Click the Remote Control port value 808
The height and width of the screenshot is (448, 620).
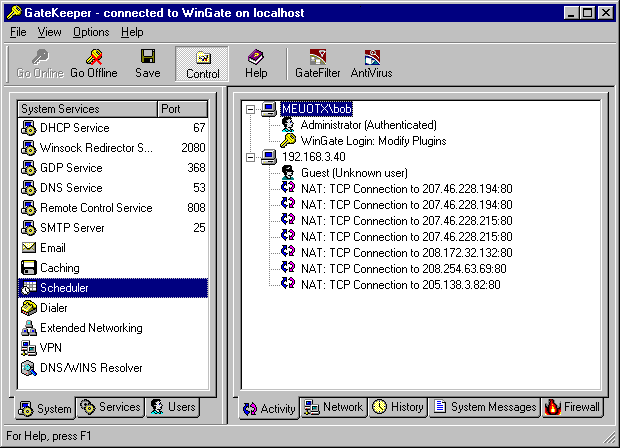(x=196, y=208)
